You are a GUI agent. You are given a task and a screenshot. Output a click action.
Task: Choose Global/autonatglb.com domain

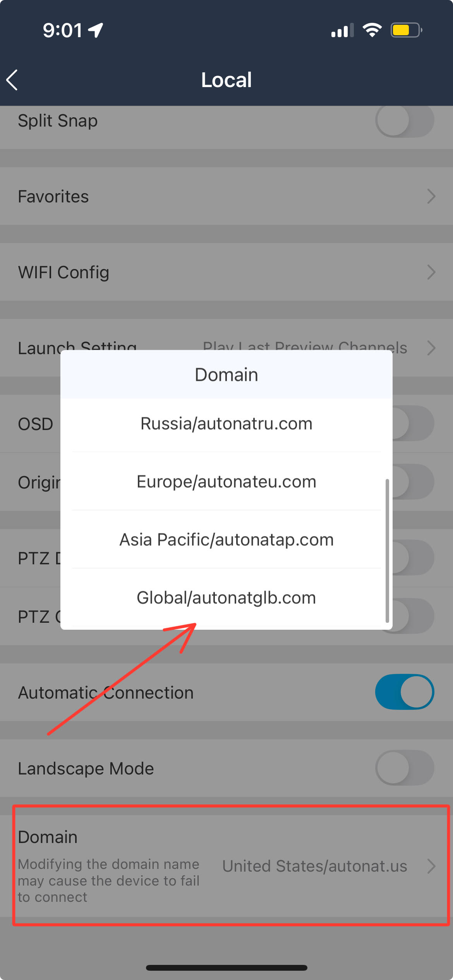click(x=226, y=598)
